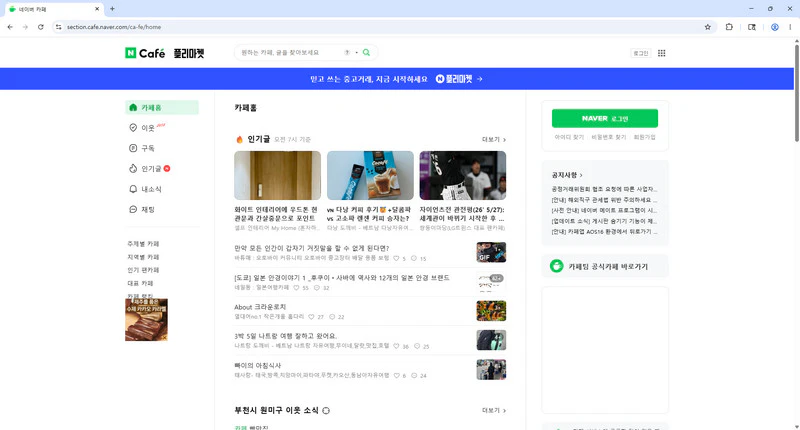Screen dimensions: 800x430
Task: Expand 더보기 next to 이웃 소식
Action: 494,410
